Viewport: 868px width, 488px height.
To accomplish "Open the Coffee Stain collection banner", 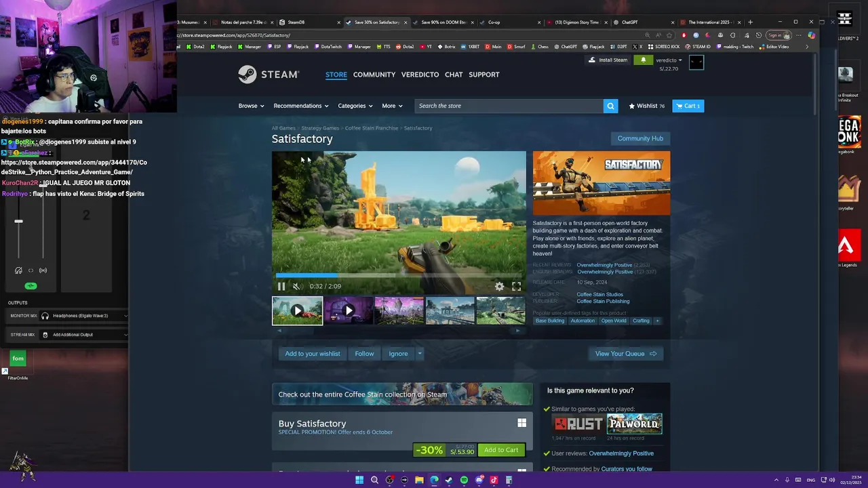I will (402, 394).
